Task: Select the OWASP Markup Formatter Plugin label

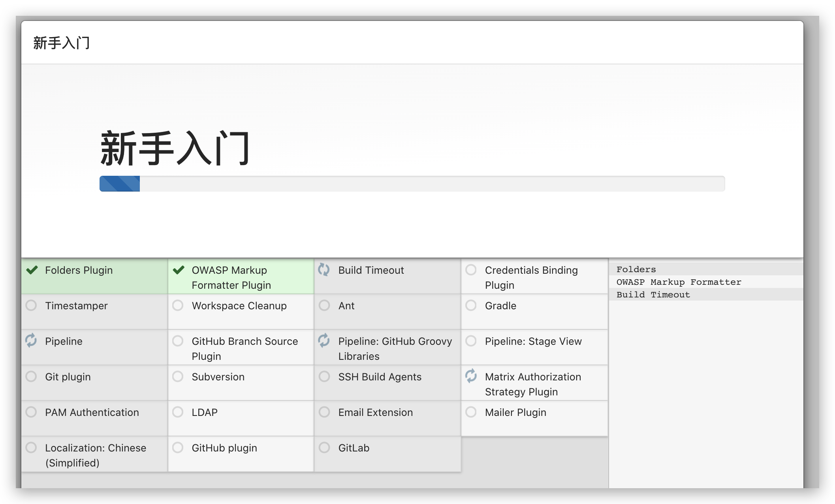Action: pos(231,278)
